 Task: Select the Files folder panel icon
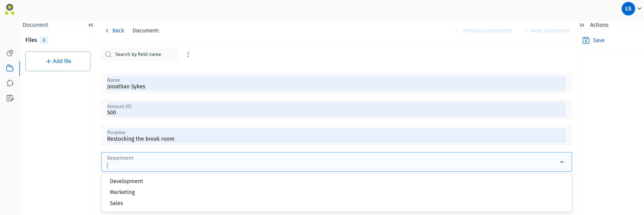point(10,68)
